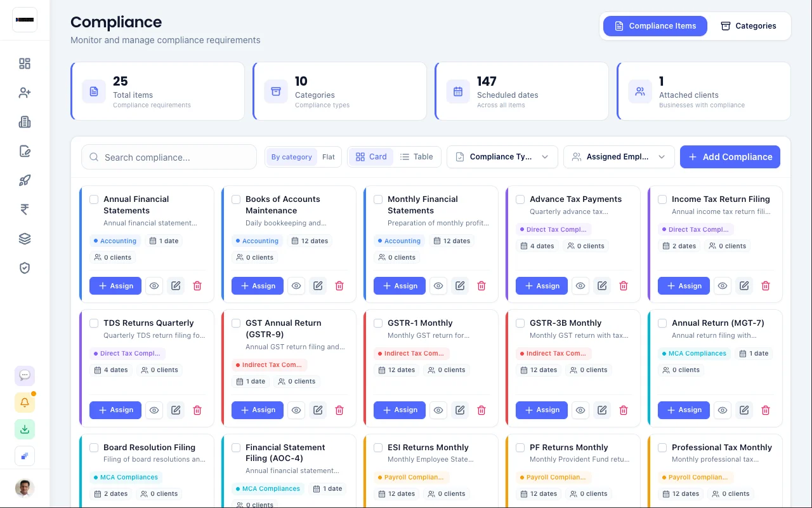The width and height of the screenshot is (812, 508).
Task: Edit the Annual Financial Statements card
Action: pyautogui.click(x=176, y=286)
